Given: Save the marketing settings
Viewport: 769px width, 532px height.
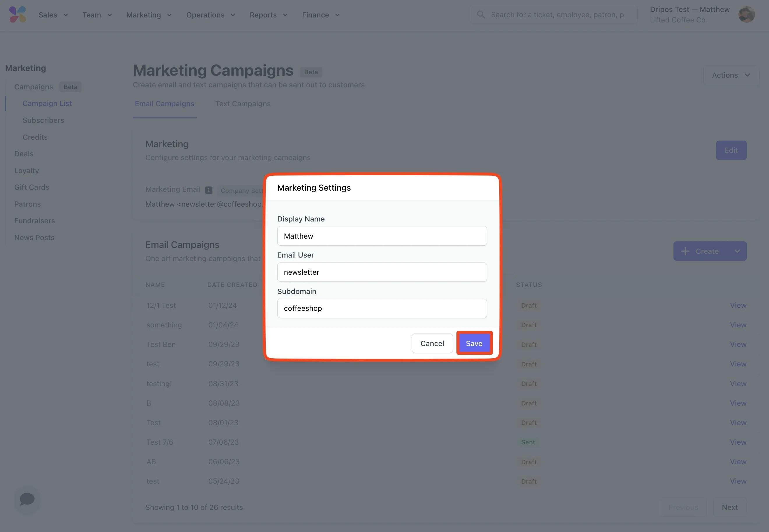Looking at the screenshot, I should tap(474, 343).
